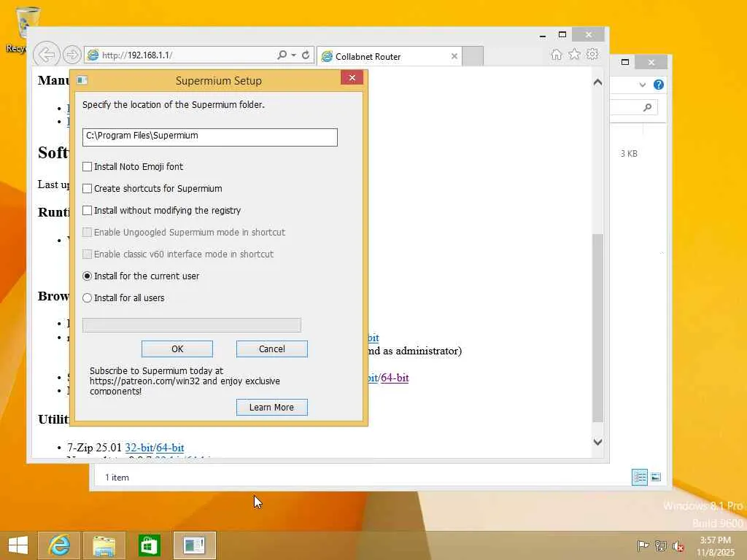Viewport: 747px width, 560px height.
Task: Click the setup progress bar
Action: pos(192,325)
